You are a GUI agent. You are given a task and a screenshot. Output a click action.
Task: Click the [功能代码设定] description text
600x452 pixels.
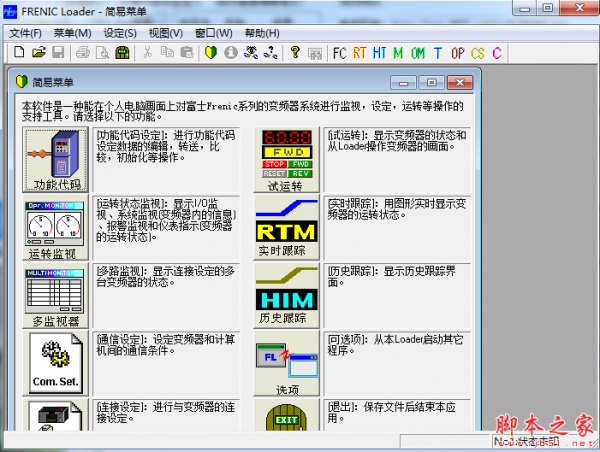(166, 146)
